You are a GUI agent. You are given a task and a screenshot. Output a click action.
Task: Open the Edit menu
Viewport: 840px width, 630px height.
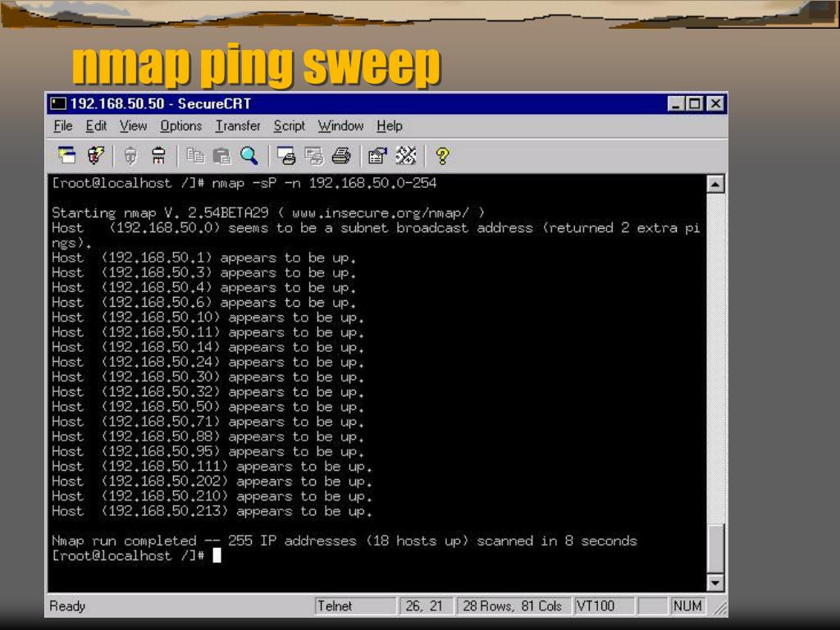pyautogui.click(x=96, y=126)
